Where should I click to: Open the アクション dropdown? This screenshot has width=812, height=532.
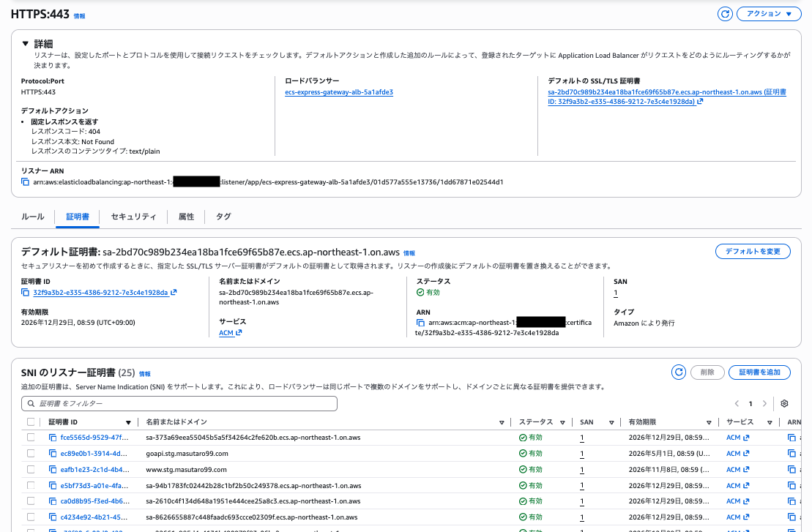pyautogui.click(x=768, y=13)
